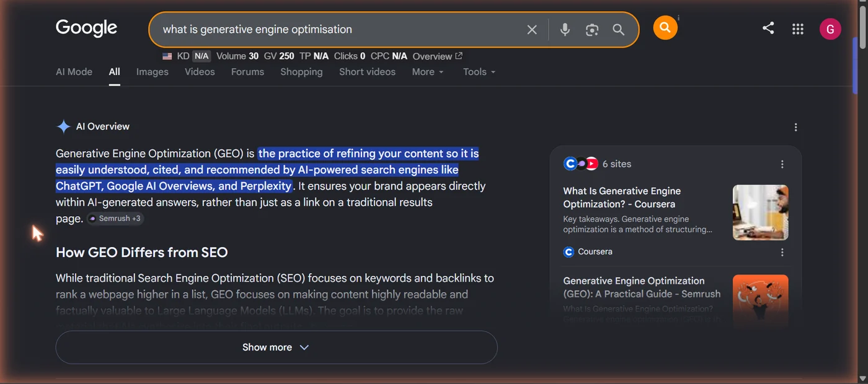Viewport: 868px width, 384px height.
Task: Click the source favicons cluster
Action: pyautogui.click(x=581, y=164)
